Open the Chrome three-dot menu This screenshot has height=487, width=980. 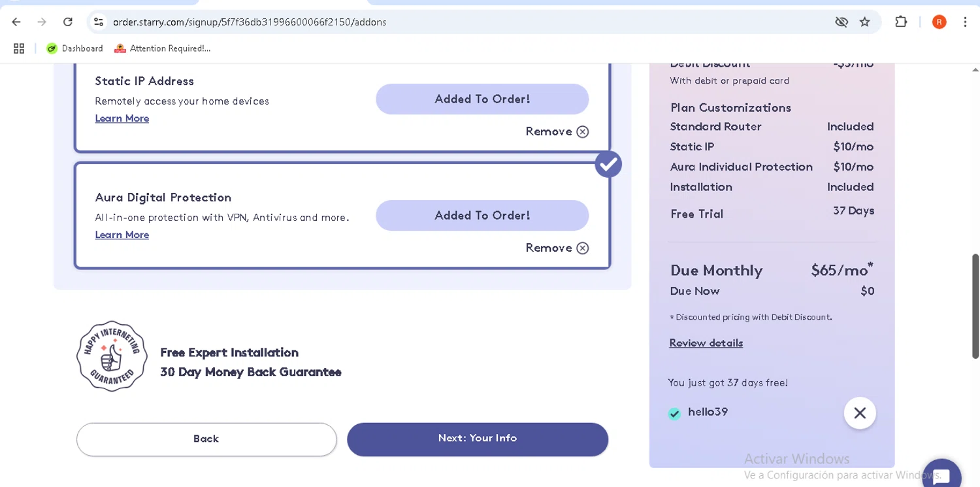(965, 22)
